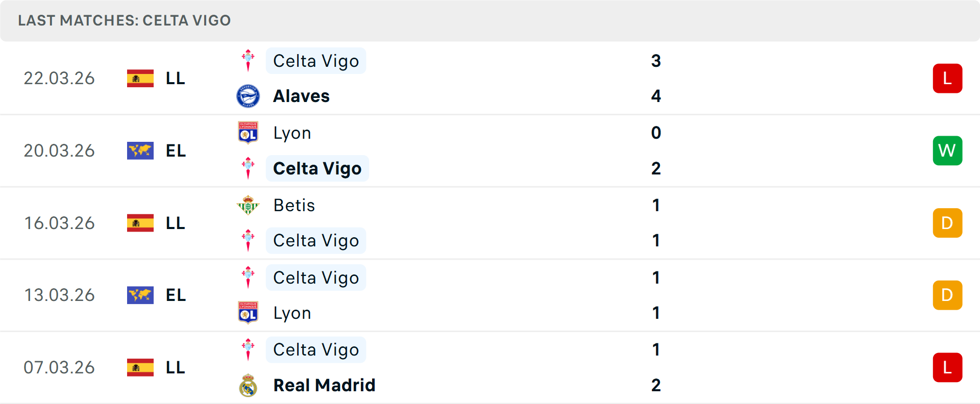Viewport: 980px width, 404px height.
Task: Click the Celta Vigo club crest in first row
Action: tap(249, 60)
